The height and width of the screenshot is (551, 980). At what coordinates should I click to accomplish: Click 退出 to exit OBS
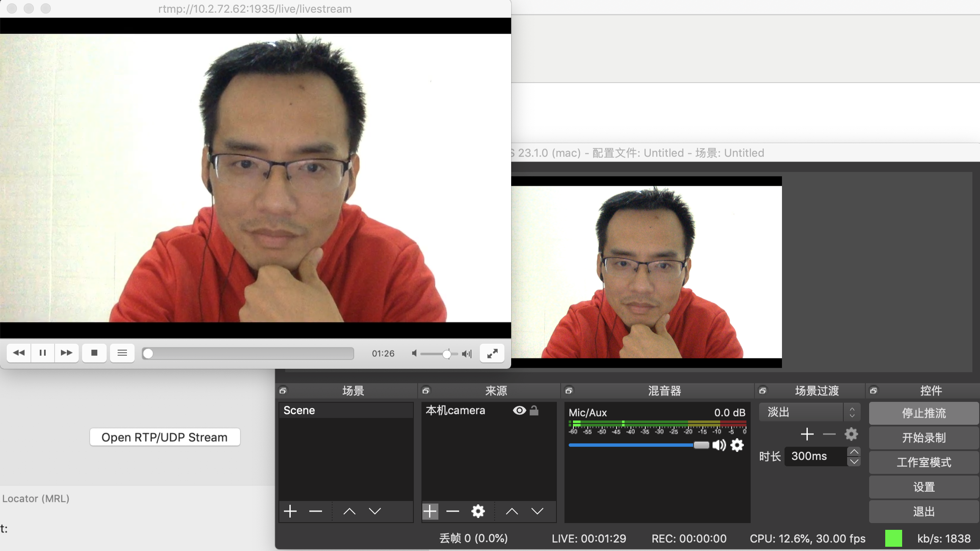tap(924, 511)
